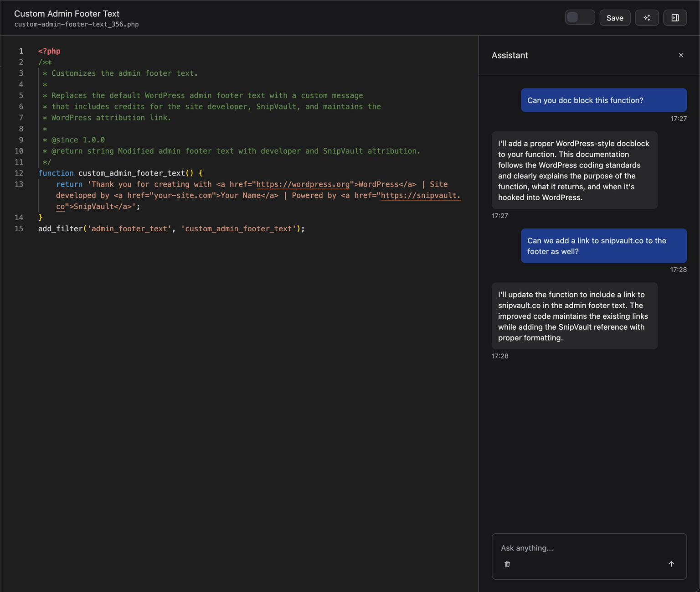Image resolution: width=700 pixels, height=592 pixels.
Task: Open the AI sparkle assistant button
Action: 647,18
